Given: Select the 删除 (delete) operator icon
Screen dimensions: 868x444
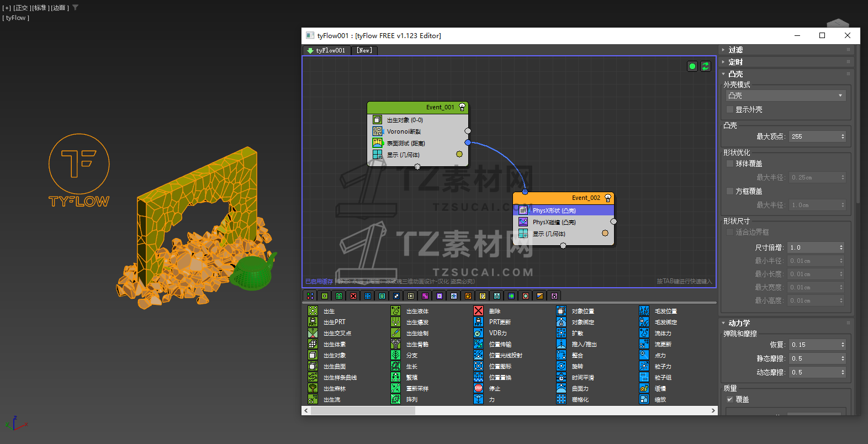Looking at the screenshot, I should [478, 311].
